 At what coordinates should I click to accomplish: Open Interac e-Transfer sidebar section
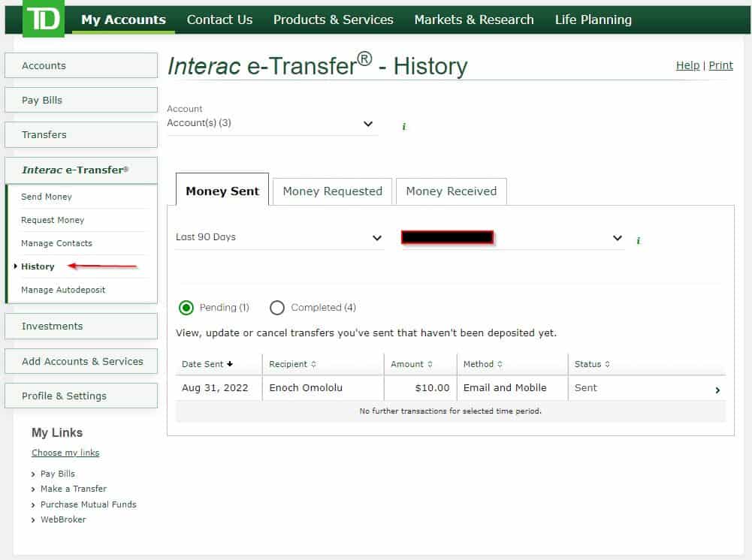pyautogui.click(x=81, y=170)
